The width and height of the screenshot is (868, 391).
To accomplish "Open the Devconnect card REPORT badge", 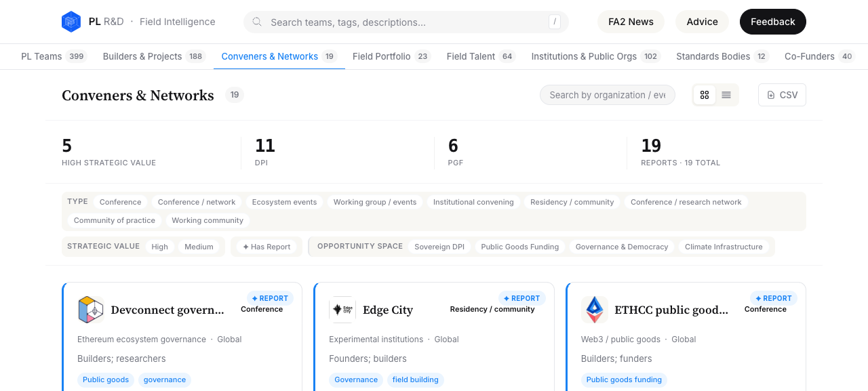I will pos(270,298).
